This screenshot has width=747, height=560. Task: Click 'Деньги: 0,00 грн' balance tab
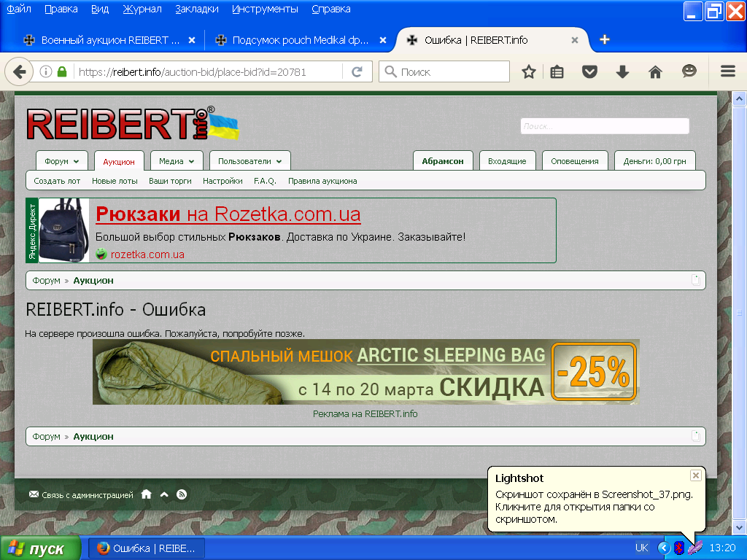pos(654,161)
